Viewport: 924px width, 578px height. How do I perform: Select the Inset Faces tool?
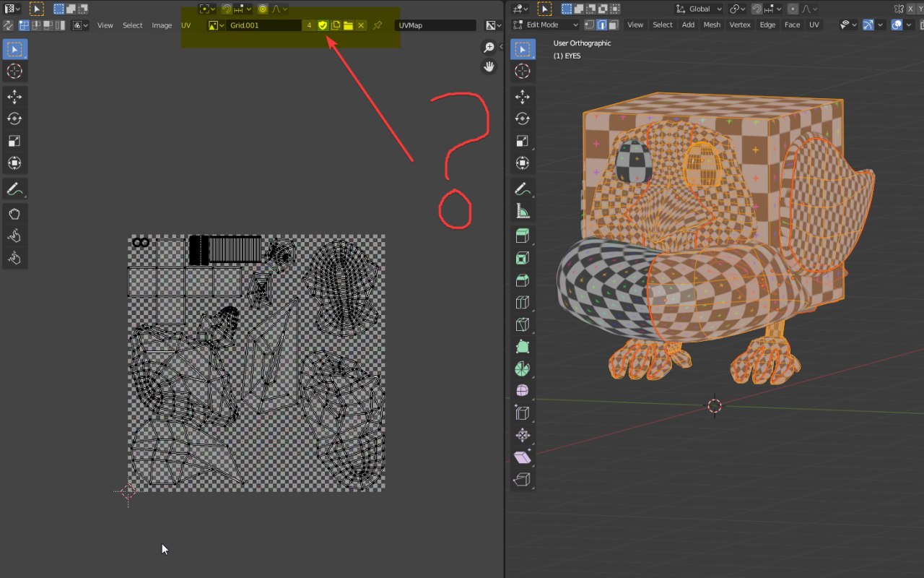point(523,258)
